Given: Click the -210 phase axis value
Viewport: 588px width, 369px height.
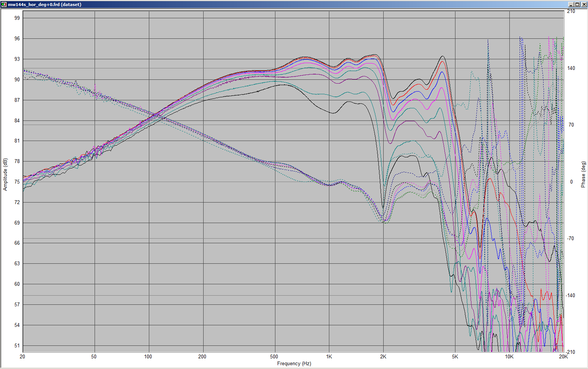Looking at the screenshot, I should pos(571,352).
